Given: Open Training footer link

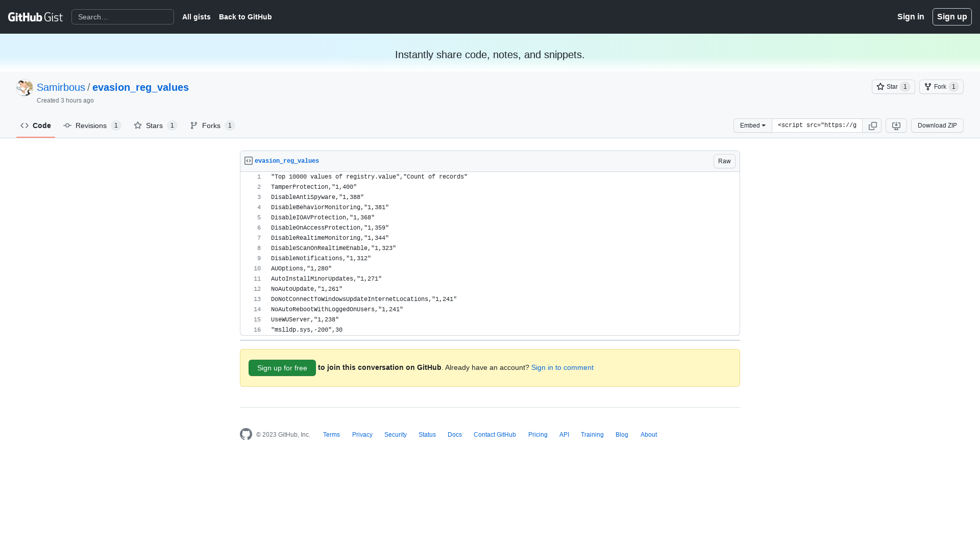Looking at the screenshot, I should [x=592, y=435].
